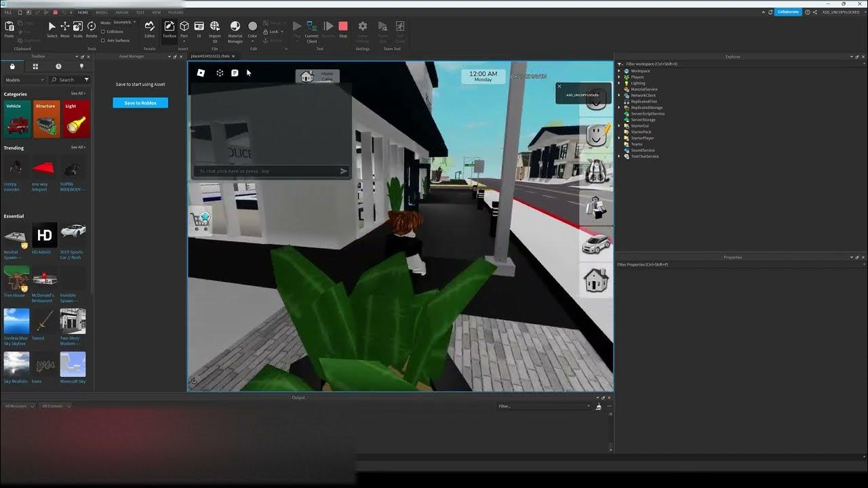The width and height of the screenshot is (868, 488).
Task: Activate the Rotate tool
Action: click(92, 28)
